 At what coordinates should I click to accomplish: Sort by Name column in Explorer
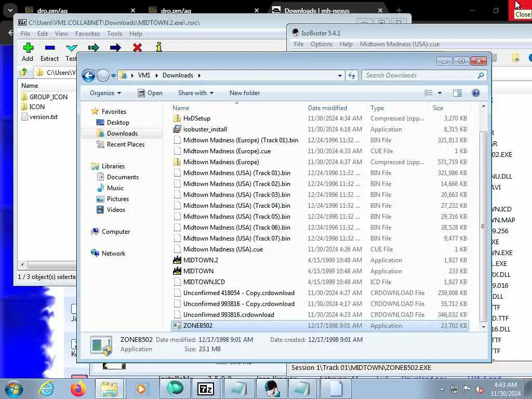tap(181, 108)
